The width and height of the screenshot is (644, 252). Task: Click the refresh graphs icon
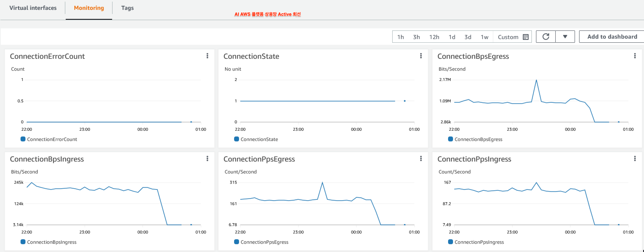545,37
